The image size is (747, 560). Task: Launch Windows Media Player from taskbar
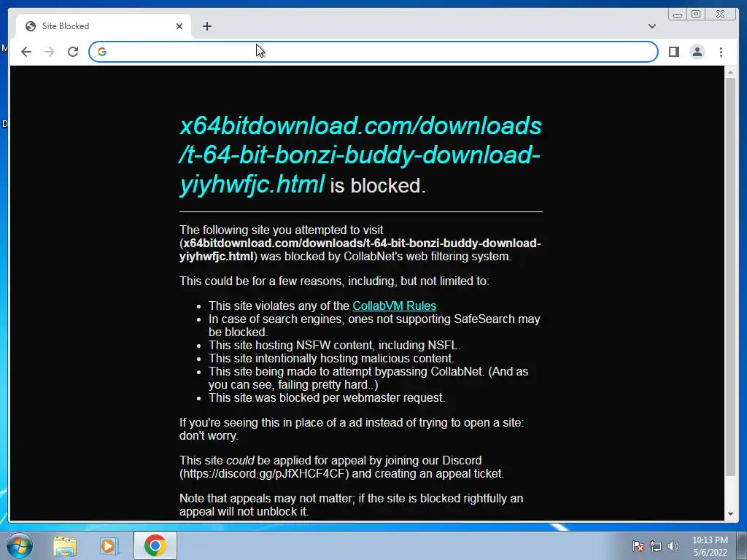point(109,545)
